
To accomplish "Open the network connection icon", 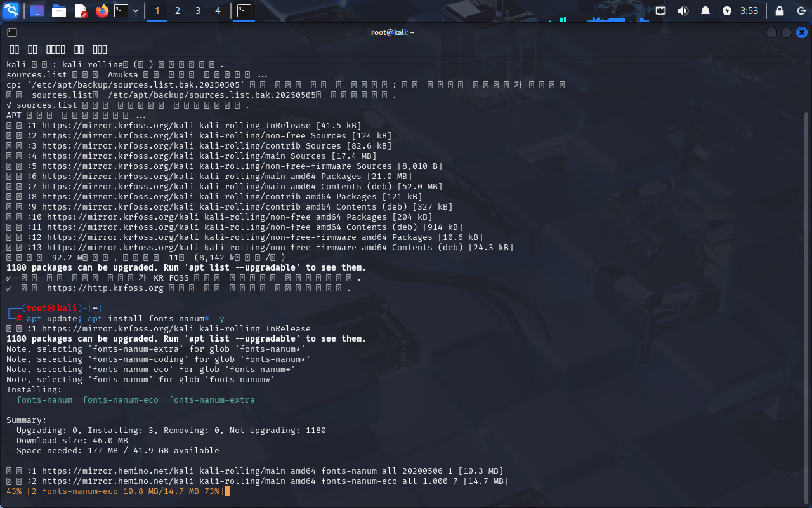I will 661,11.
